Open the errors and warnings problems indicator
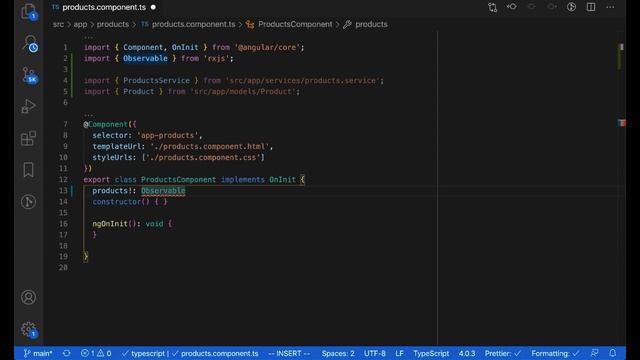The height and width of the screenshot is (360, 640). point(96,353)
